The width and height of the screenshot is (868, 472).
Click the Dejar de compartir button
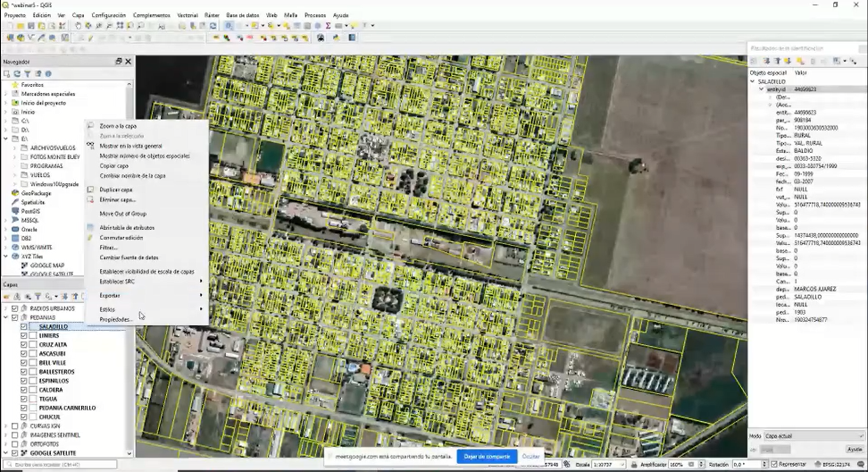[x=488, y=457]
